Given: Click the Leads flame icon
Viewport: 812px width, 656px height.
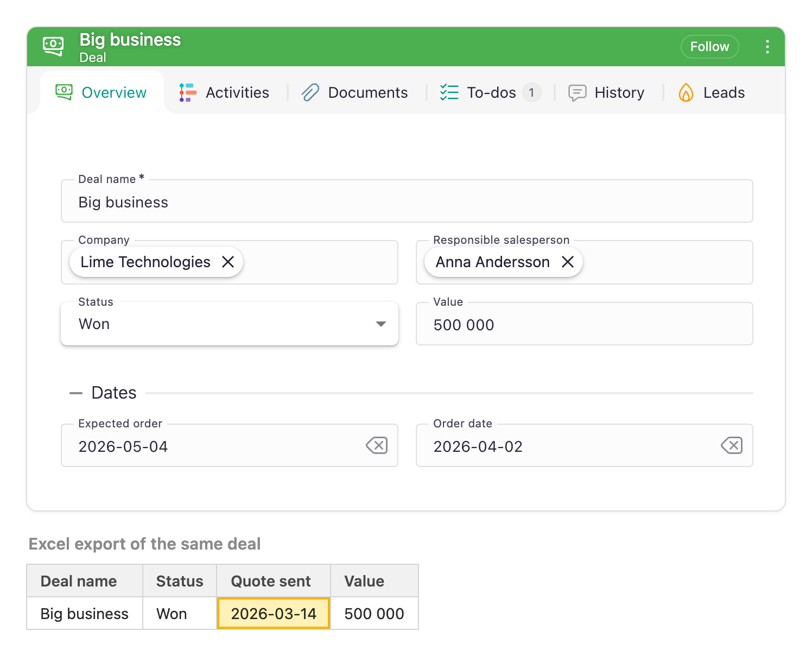Looking at the screenshot, I should pyautogui.click(x=686, y=92).
